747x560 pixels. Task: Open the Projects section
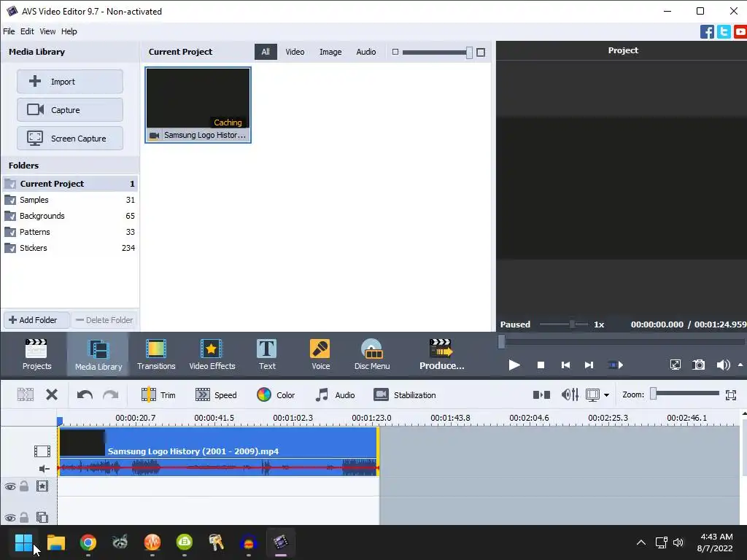[36, 354]
